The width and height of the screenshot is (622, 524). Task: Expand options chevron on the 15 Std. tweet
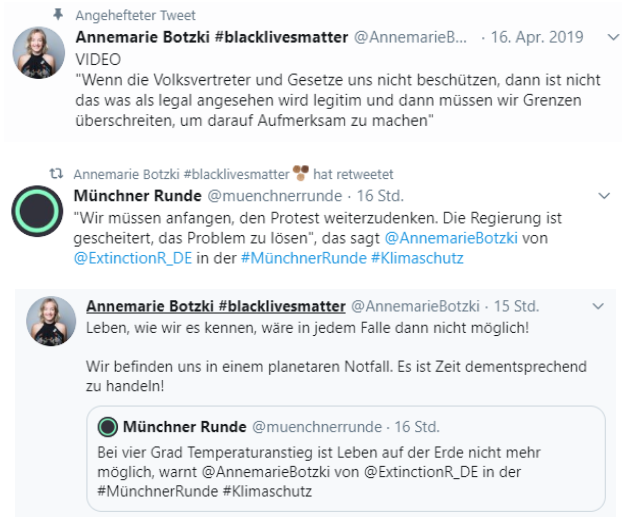click(598, 305)
